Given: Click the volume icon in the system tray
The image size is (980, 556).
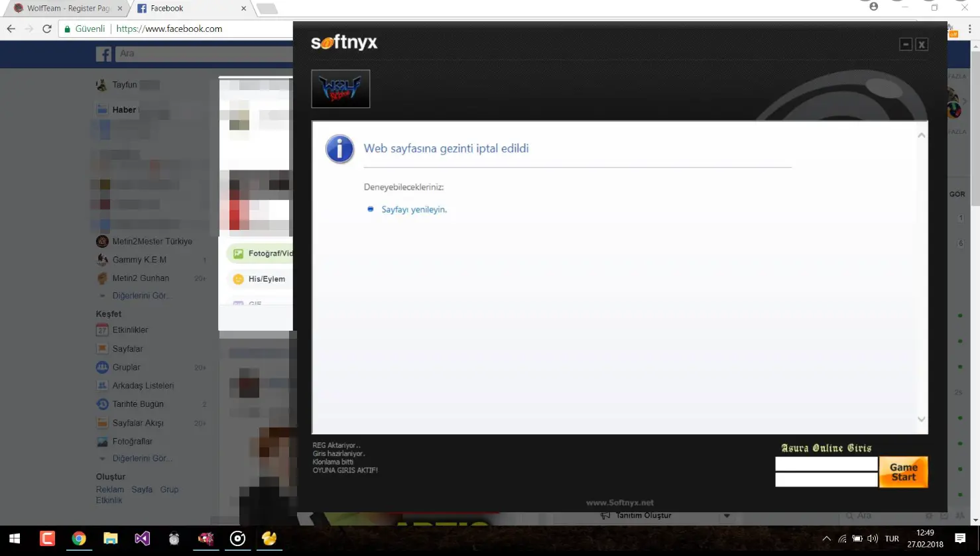Looking at the screenshot, I should coord(873,539).
